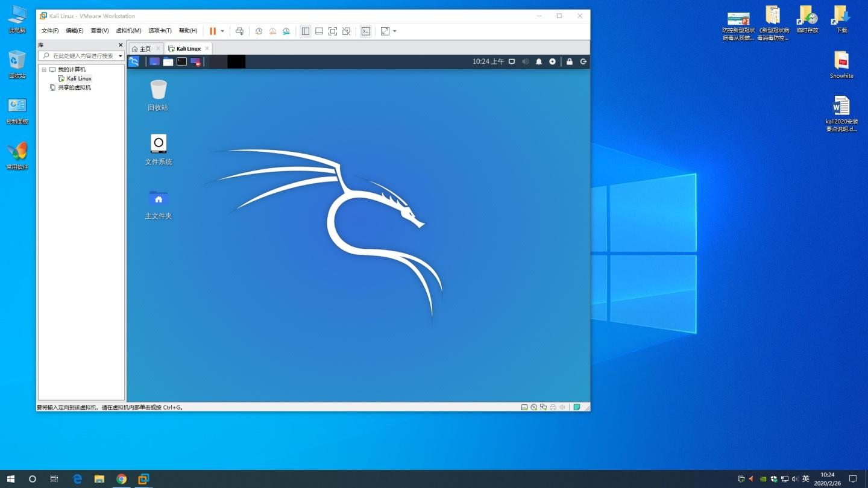Open the Windows Task View button
868x488 pixels.
click(x=54, y=479)
